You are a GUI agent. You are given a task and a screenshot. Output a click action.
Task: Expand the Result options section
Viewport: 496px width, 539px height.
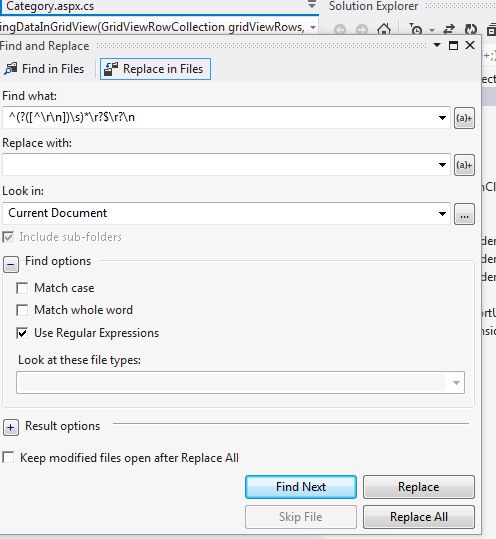11,428
